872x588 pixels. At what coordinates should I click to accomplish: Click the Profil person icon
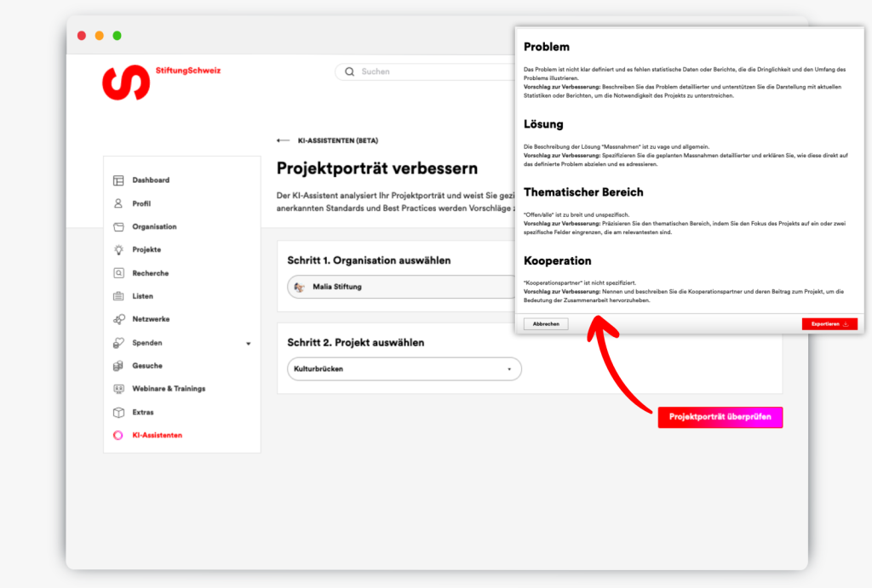pyautogui.click(x=118, y=203)
